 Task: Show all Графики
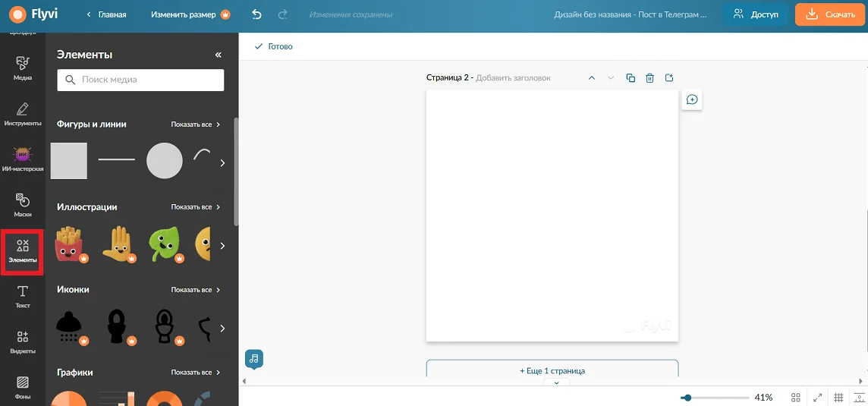[x=196, y=372]
